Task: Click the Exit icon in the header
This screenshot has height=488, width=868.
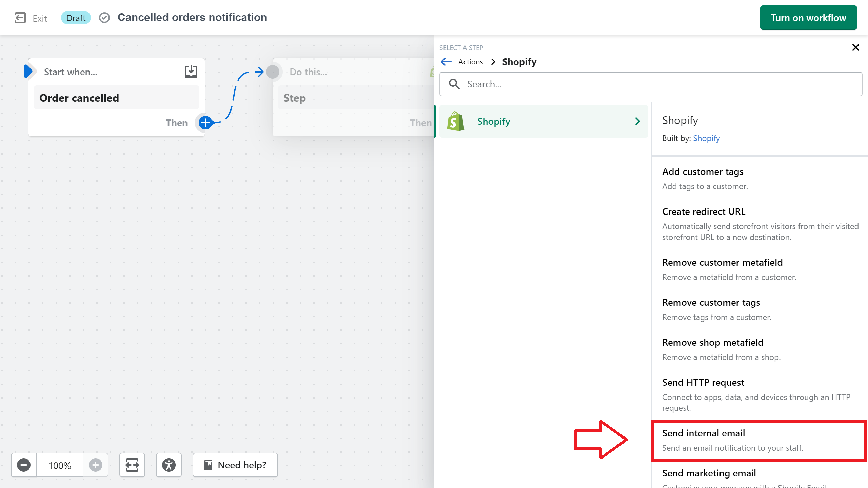Action: tap(20, 18)
